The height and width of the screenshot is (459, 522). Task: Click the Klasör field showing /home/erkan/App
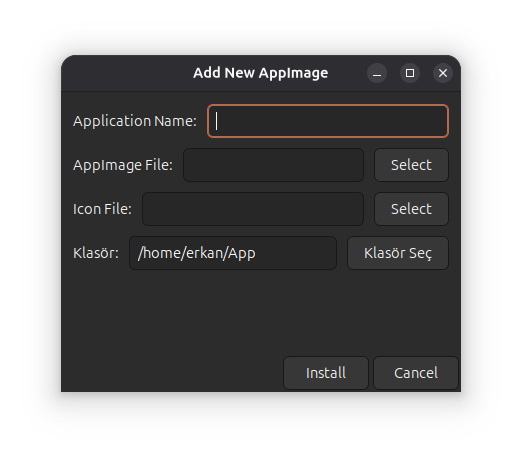[x=233, y=253]
